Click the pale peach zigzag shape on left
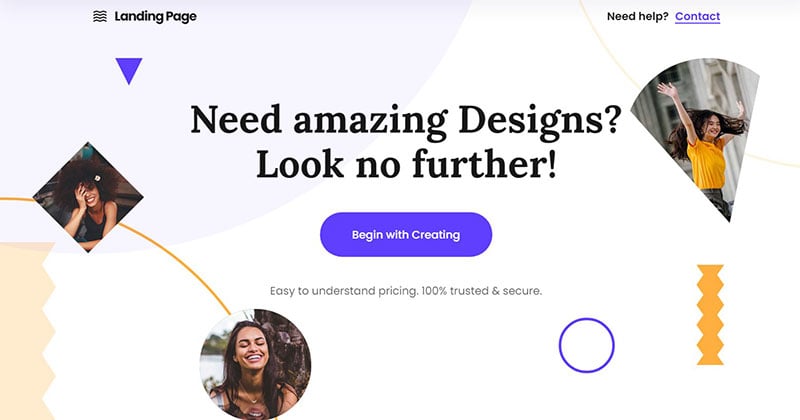The image size is (800, 420). (27, 332)
